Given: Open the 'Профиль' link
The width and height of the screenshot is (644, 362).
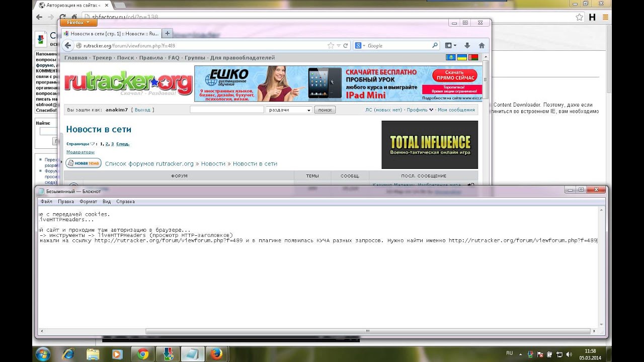Looking at the screenshot, I should [x=417, y=110].
